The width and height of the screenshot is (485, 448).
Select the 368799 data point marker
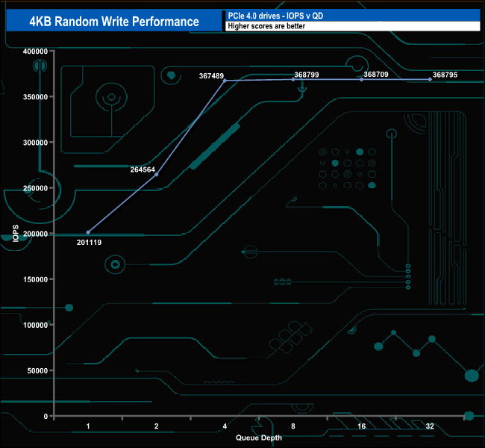click(x=293, y=80)
